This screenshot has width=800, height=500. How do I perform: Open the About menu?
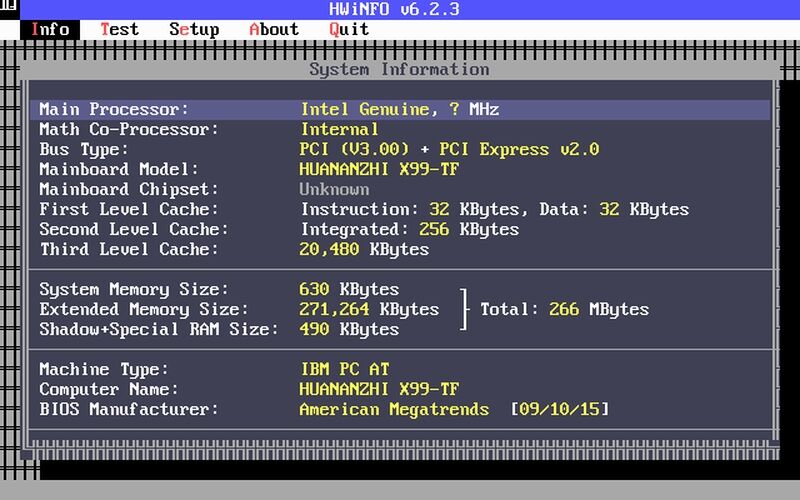tap(274, 30)
